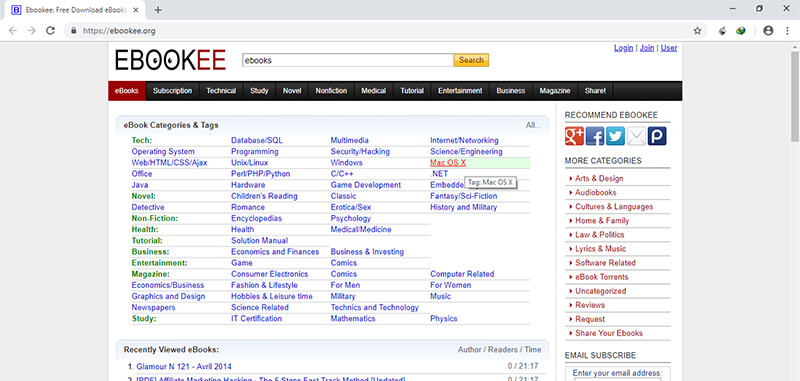Click the email share envelope icon
This screenshot has height=381, width=800.
636,136
